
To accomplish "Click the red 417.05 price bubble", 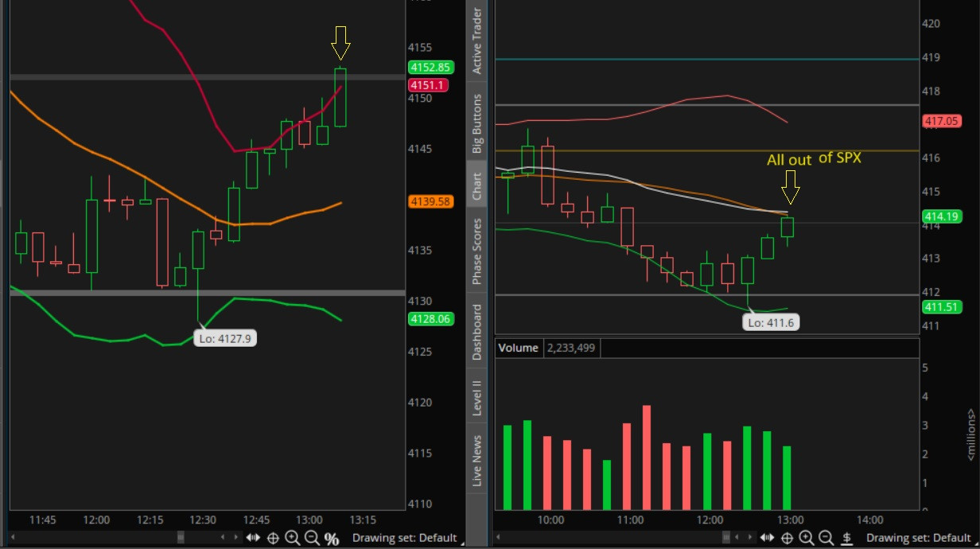I will [x=941, y=122].
